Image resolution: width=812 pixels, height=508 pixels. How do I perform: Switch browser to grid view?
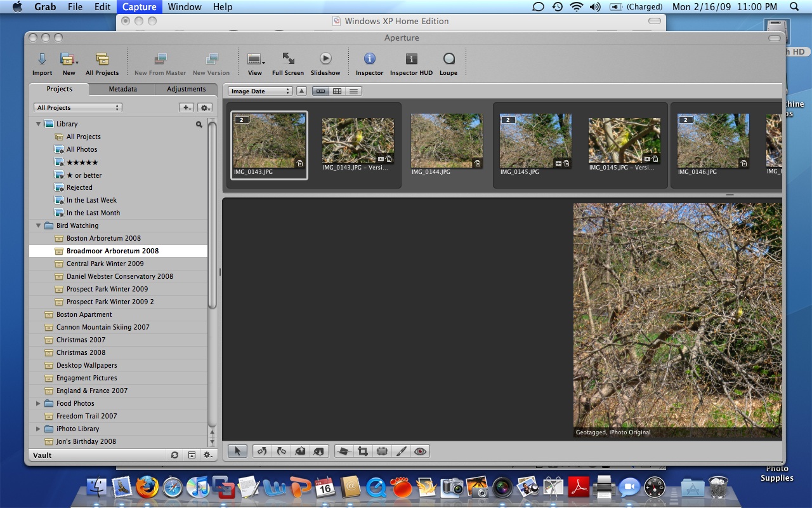337,91
